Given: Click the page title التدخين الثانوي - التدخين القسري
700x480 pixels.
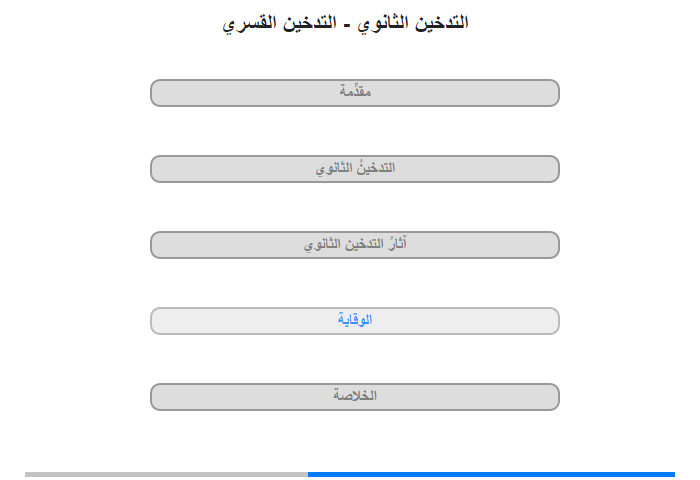Looking at the screenshot, I should point(345,23).
